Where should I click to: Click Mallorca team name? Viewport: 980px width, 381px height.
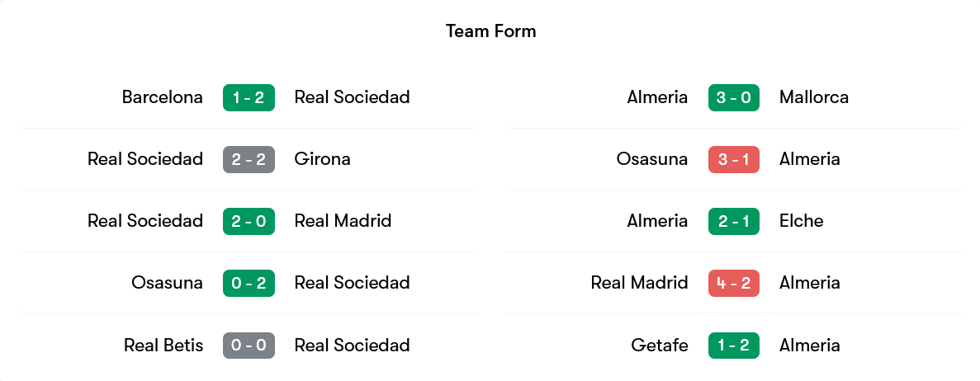(813, 97)
